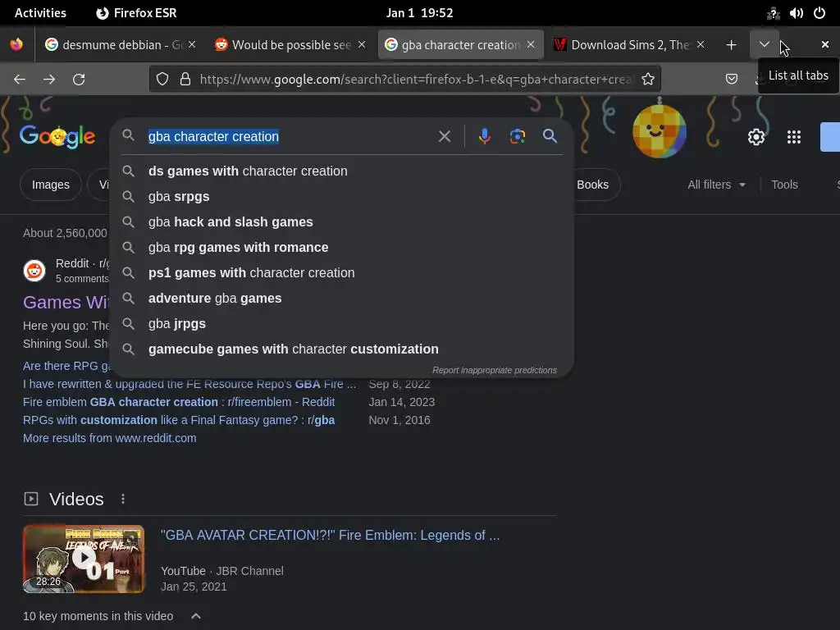This screenshot has height=630, width=840.
Task: Go forward with the forward arrow
Action: [x=49, y=80]
